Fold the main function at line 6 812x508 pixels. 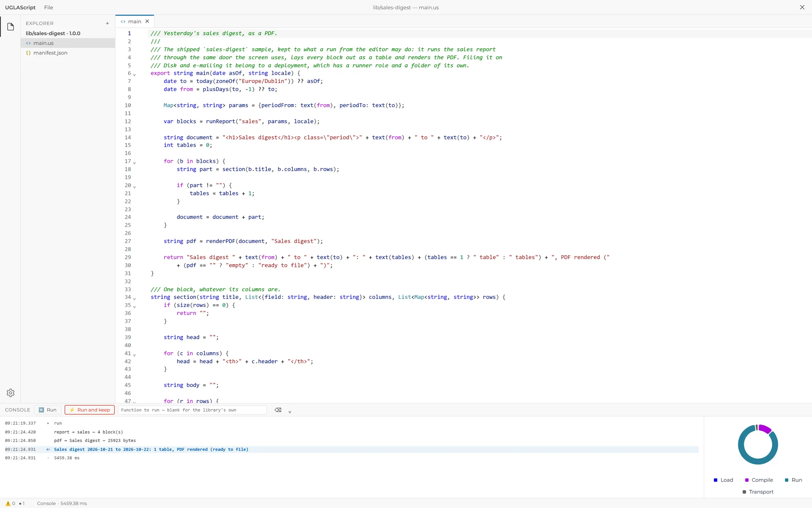pos(134,75)
